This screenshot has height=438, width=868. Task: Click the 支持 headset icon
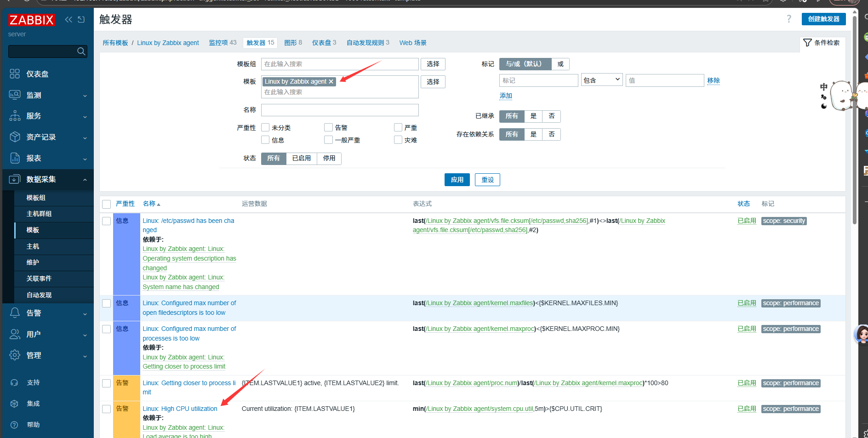pos(14,382)
